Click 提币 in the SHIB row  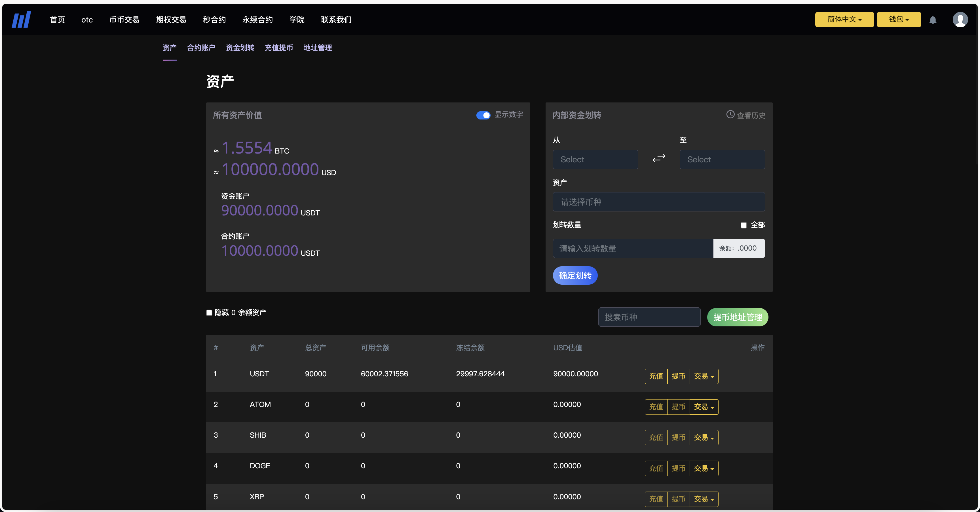[679, 438]
